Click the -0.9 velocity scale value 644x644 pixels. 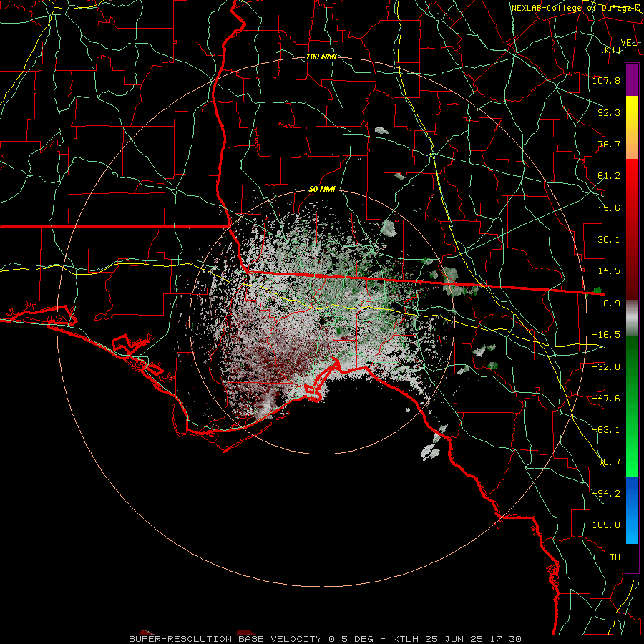609,303
